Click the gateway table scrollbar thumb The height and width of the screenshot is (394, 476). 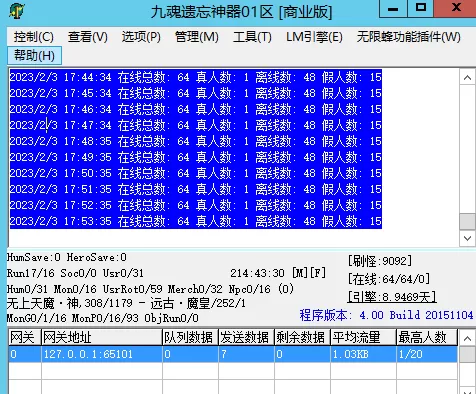click(x=467, y=354)
